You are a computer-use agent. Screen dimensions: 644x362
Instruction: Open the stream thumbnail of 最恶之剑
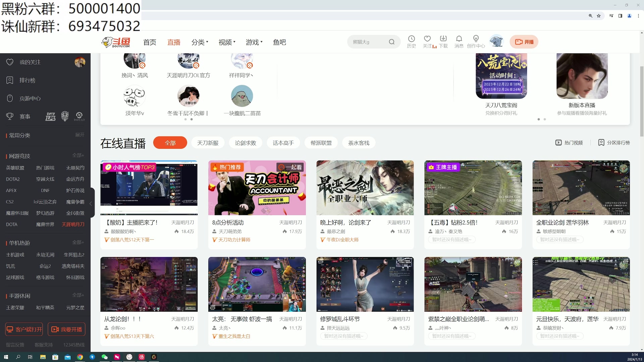click(365, 188)
